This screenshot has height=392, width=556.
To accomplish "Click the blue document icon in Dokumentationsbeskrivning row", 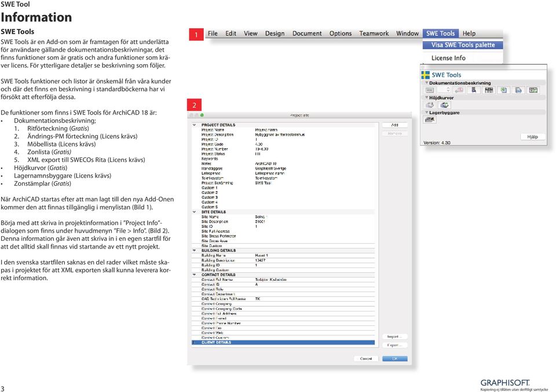I will point(518,90).
